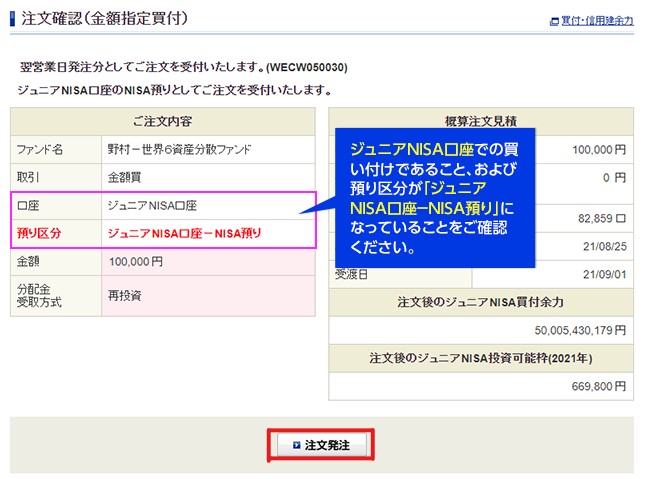This screenshot has width=652, height=479.
Task: Click the 100,000 円 estimate amount at right
Action: point(599,149)
